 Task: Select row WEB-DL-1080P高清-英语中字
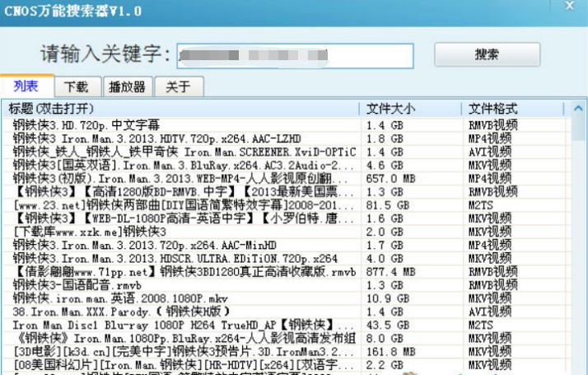click(x=287, y=218)
